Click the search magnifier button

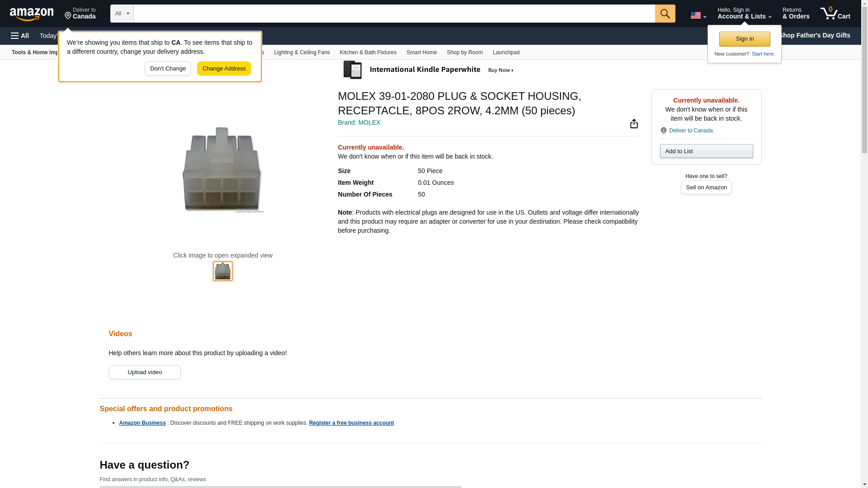(x=665, y=14)
